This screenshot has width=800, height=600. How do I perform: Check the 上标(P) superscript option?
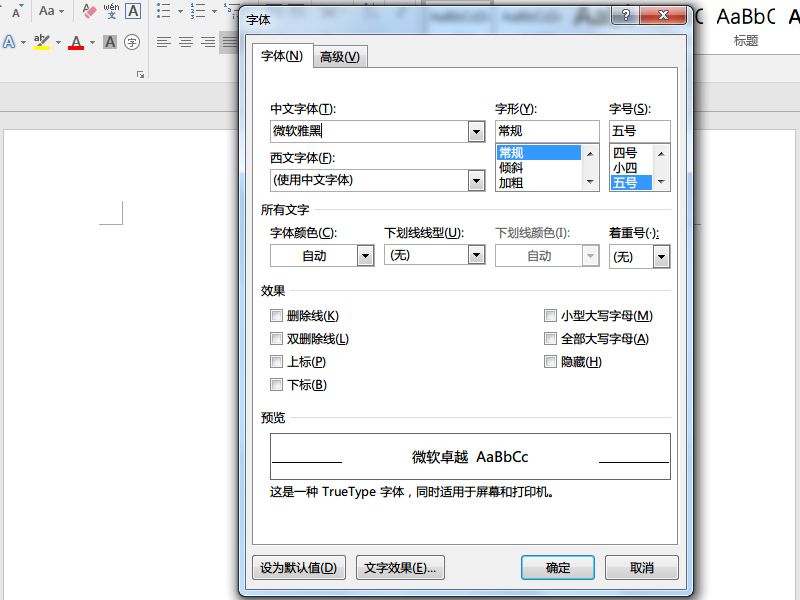point(277,362)
